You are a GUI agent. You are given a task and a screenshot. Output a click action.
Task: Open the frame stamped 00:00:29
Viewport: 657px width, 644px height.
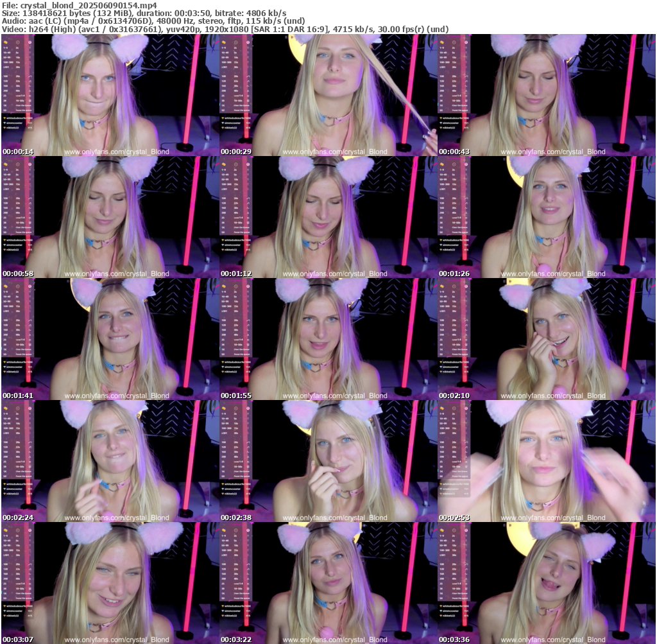click(x=328, y=95)
